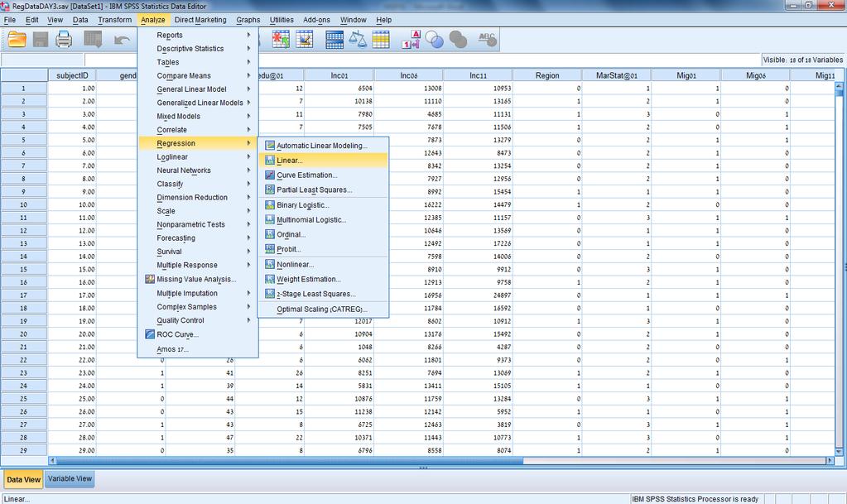Click the Inc01 column header

[x=339, y=75]
